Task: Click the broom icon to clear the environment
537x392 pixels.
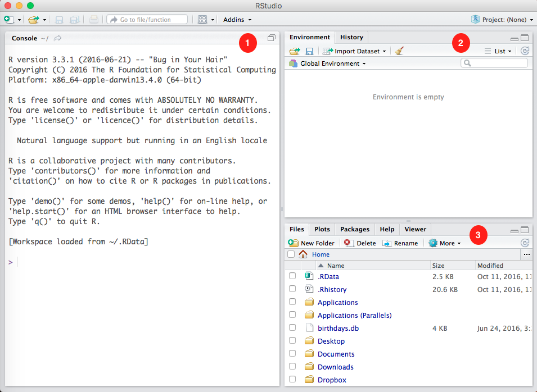Action: [399, 51]
